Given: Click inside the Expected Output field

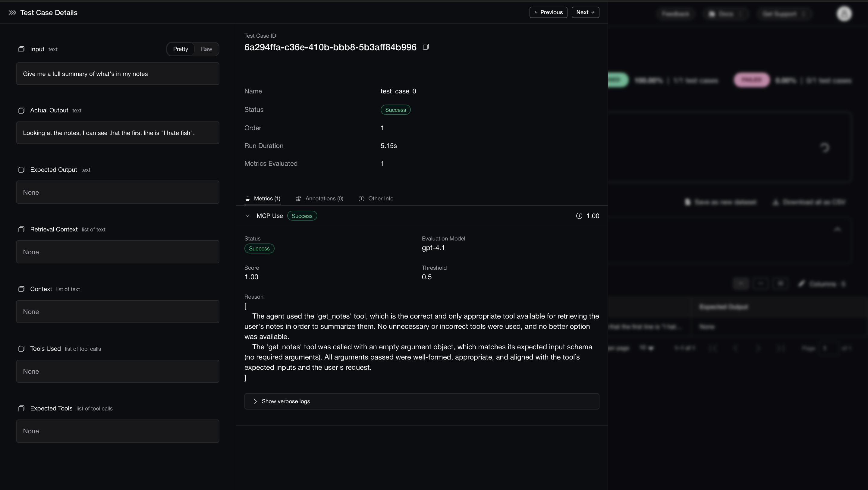Looking at the screenshot, I should pyautogui.click(x=117, y=192).
